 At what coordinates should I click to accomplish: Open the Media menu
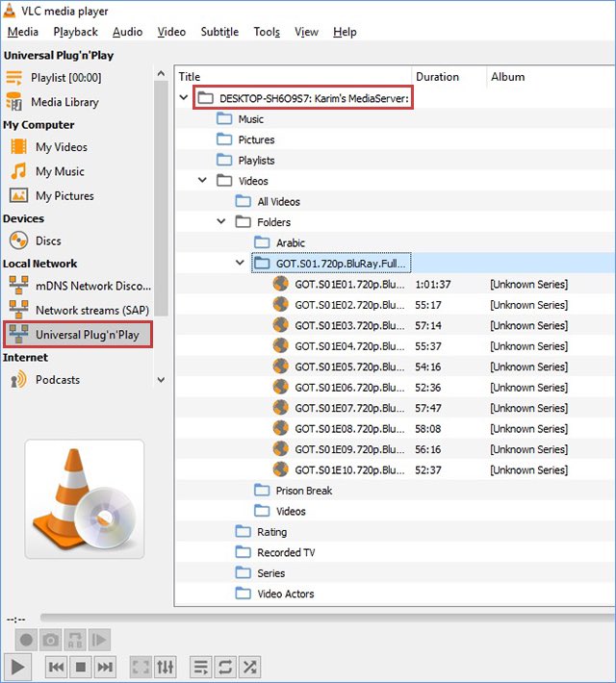(23, 32)
